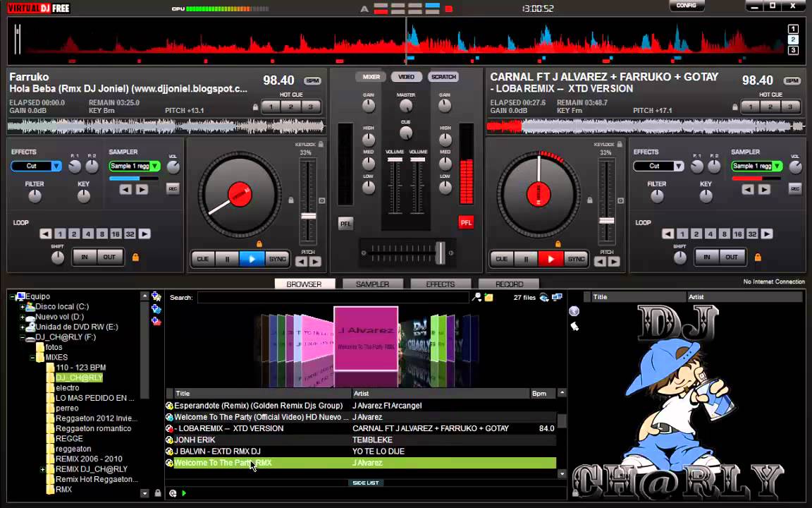Click the left deck turntable jog wheel

pos(240,195)
